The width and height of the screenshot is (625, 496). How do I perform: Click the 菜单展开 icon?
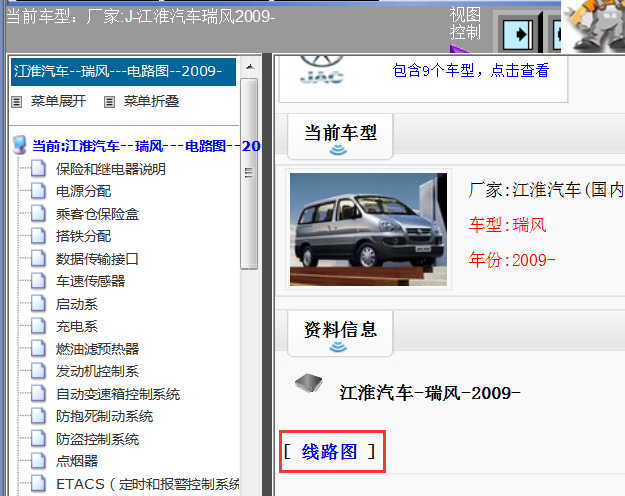tap(16, 102)
